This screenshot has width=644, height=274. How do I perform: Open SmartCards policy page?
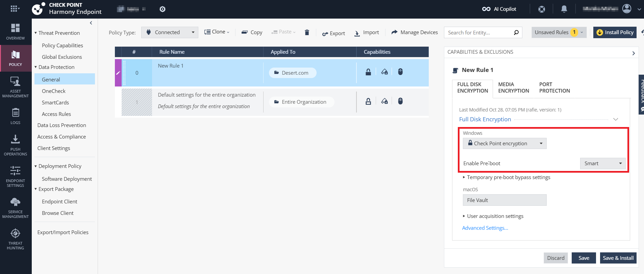click(x=55, y=102)
